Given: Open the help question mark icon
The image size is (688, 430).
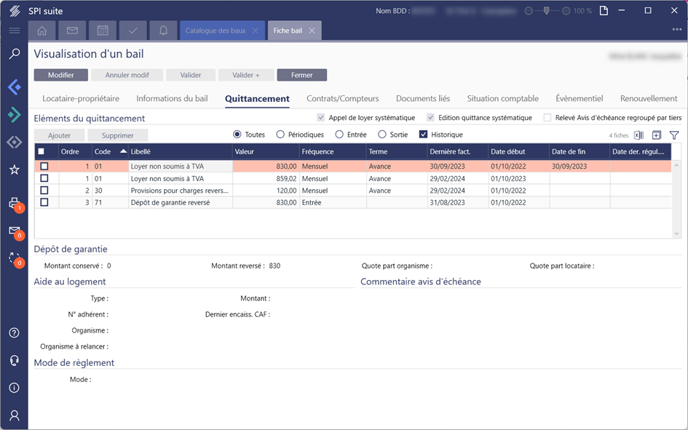Looking at the screenshot, I should 14,333.
